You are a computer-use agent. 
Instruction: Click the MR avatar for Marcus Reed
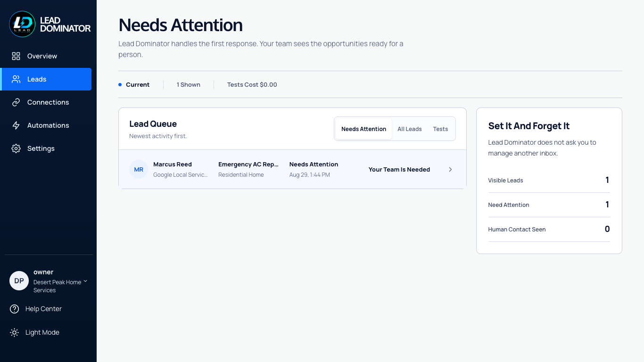point(139,169)
